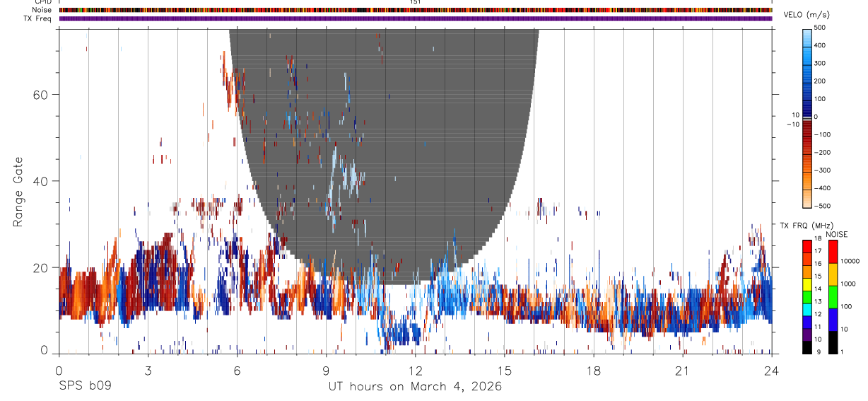The image size is (868, 401).
Task: Click the '151' CPID value at top
Action: (x=416, y=2)
